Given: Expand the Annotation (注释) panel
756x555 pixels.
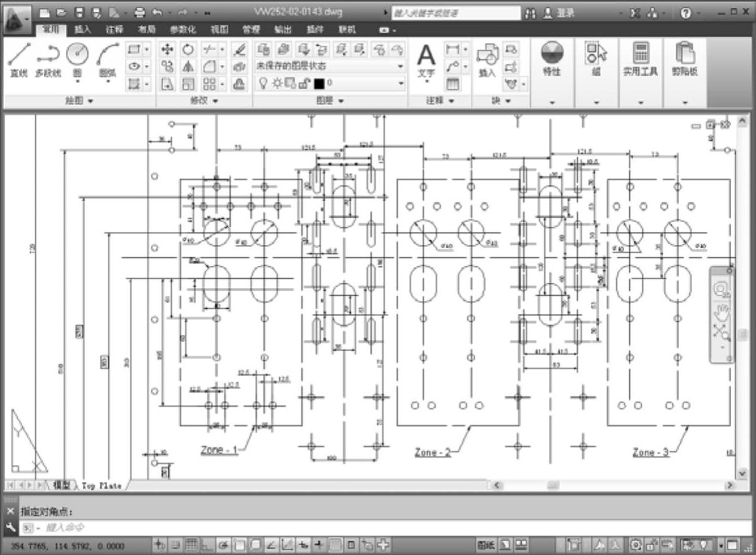Looking at the screenshot, I should click(440, 101).
